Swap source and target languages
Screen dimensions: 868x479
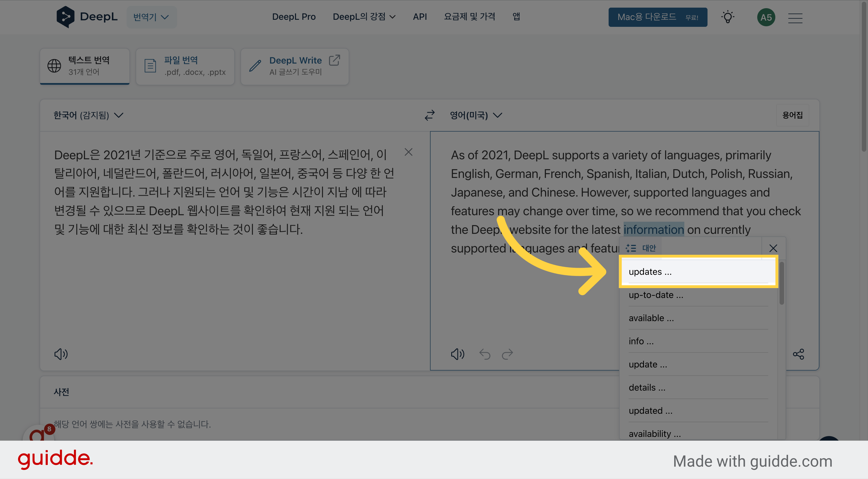pyautogui.click(x=429, y=115)
